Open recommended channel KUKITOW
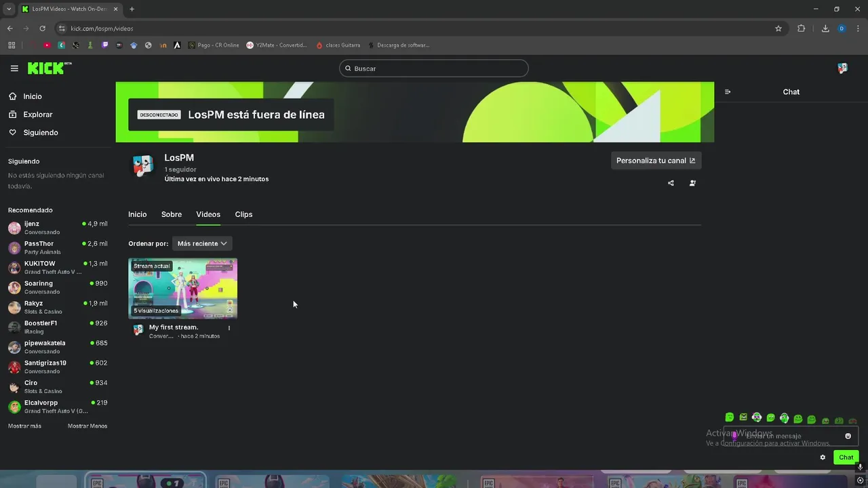 pos(58,267)
